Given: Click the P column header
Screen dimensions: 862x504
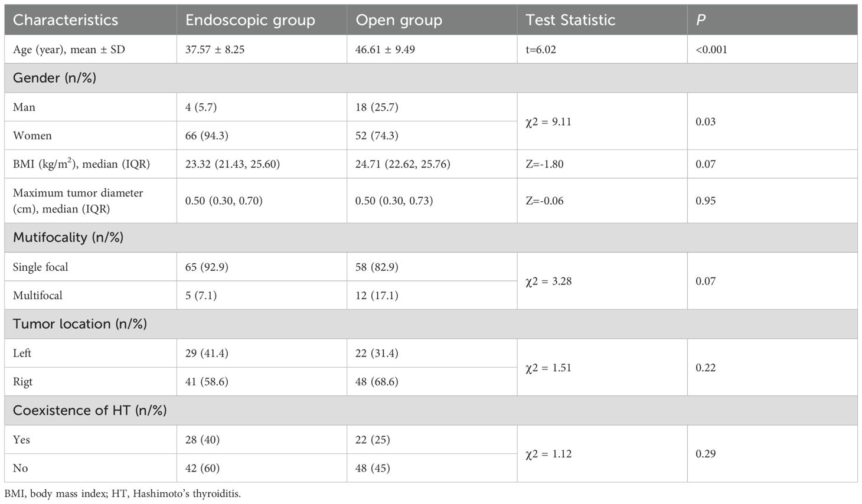Looking at the screenshot, I should pyautogui.click(x=772, y=19).
